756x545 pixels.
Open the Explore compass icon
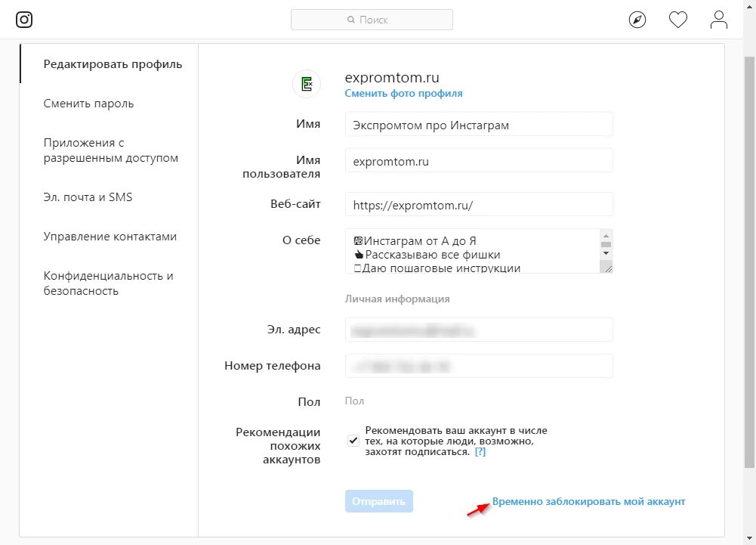coord(637,20)
